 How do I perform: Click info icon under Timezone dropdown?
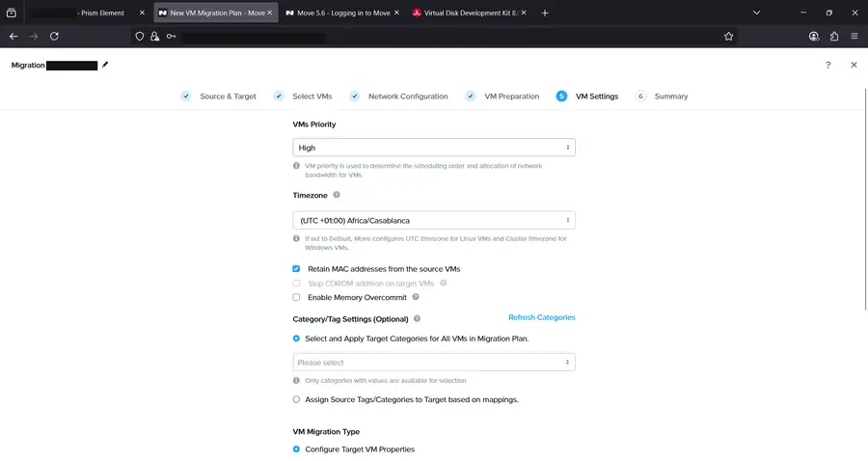coord(296,238)
